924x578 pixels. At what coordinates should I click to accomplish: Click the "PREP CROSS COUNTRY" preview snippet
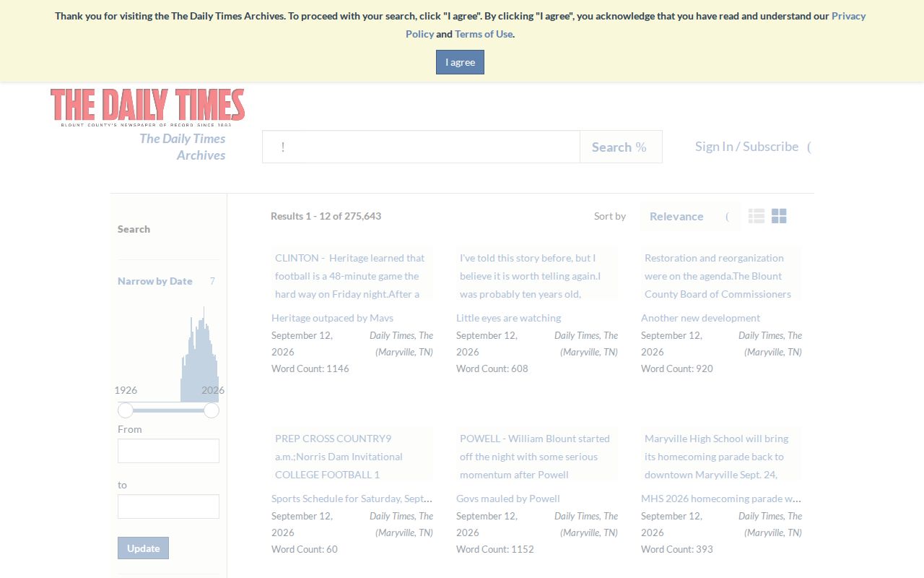(352, 454)
